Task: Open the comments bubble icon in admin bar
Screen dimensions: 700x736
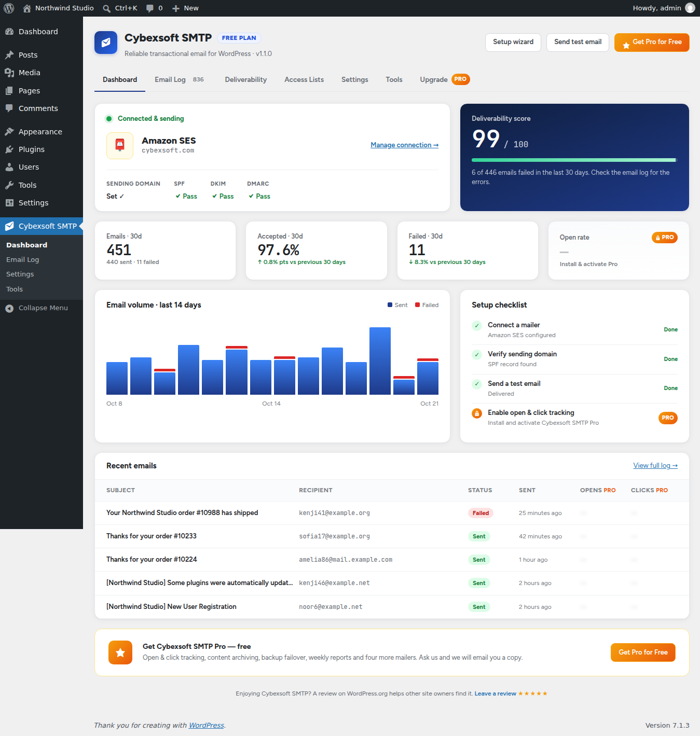Action: tap(150, 8)
